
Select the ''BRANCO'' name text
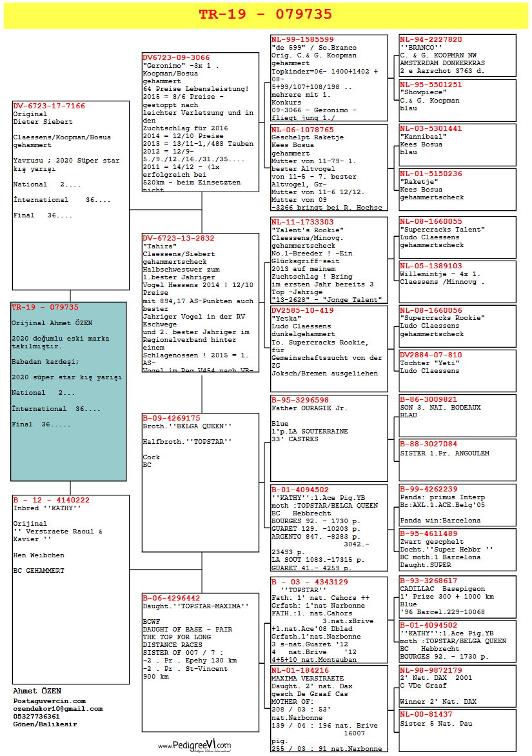click(x=421, y=48)
